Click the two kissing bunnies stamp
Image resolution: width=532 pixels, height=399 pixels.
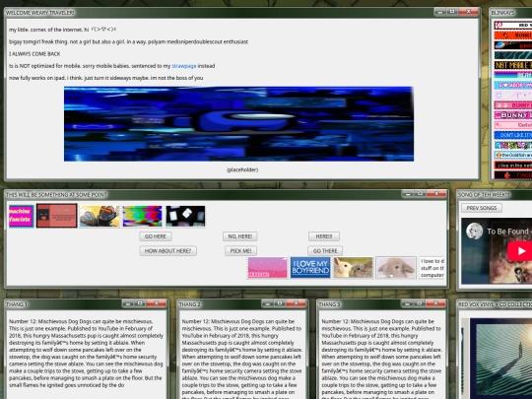coord(353,268)
